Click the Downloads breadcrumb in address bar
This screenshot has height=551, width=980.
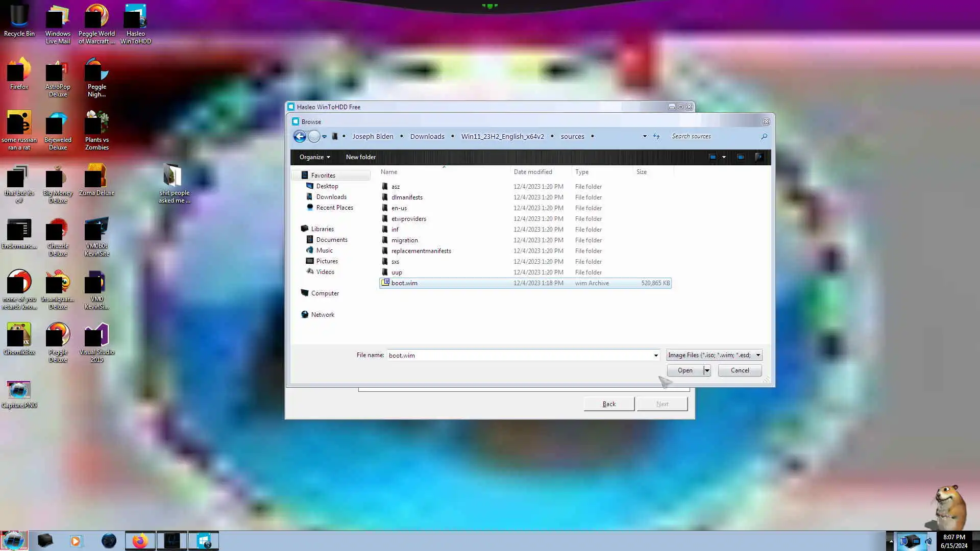click(427, 136)
